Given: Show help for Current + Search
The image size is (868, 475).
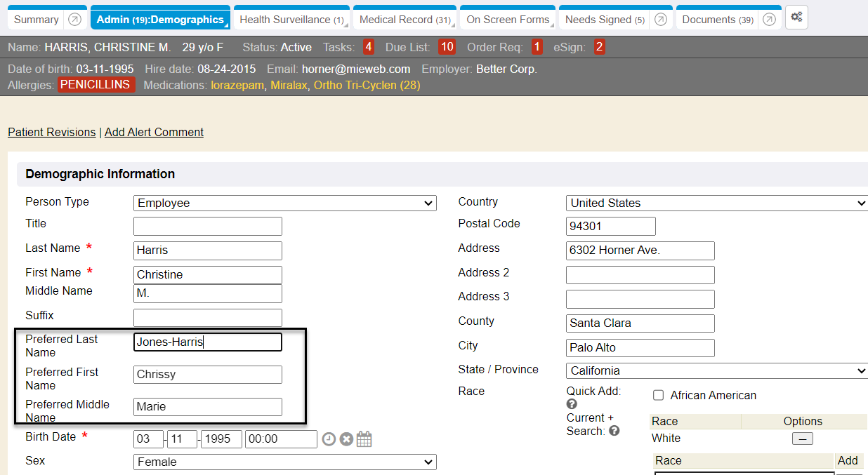Looking at the screenshot, I should pyautogui.click(x=614, y=431).
